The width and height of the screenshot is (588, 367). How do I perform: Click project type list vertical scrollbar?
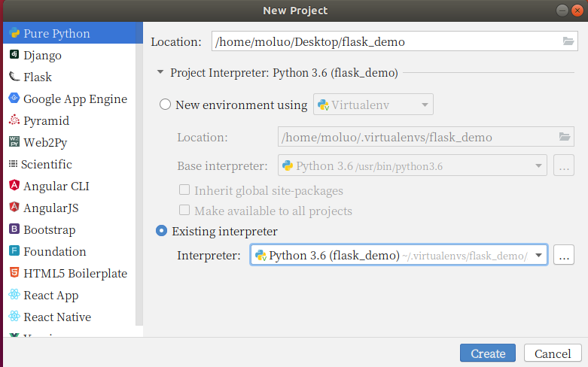[139, 174]
